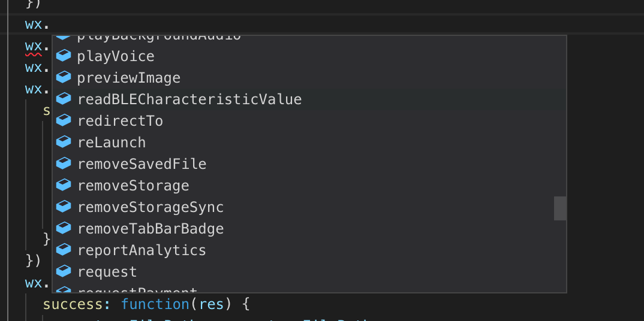The image size is (644, 321).
Task: Click the cube icon next to redirectTo
Action: coord(64,120)
